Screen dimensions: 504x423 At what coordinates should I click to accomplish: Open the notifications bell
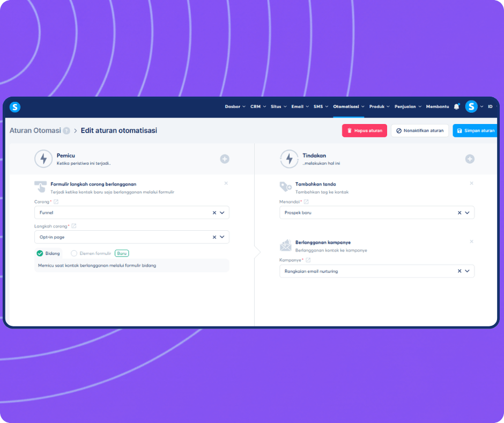click(x=456, y=106)
